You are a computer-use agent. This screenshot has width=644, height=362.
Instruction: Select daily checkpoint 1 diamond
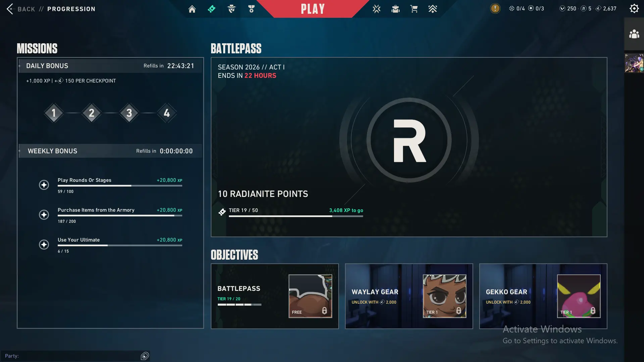[x=54, y=113]
